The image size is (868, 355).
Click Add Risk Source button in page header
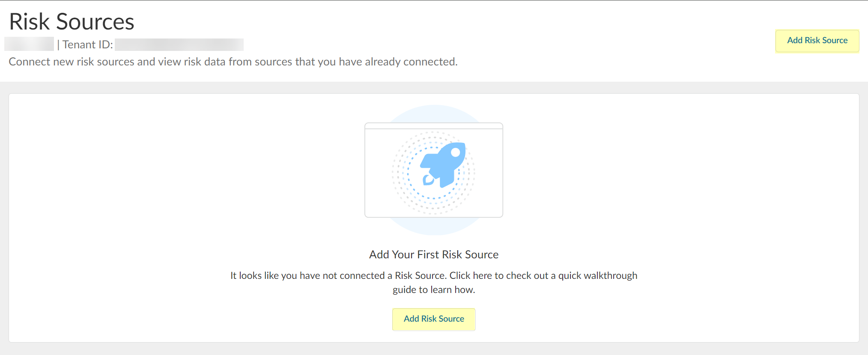pos(817,41)
